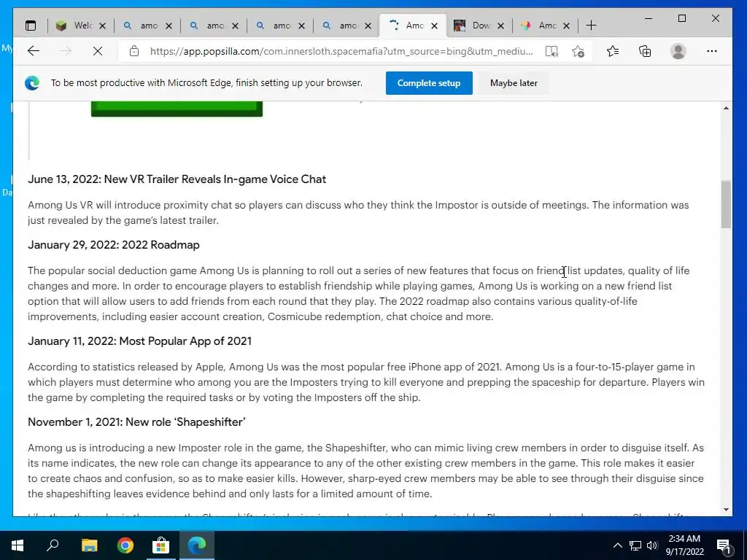This screenshot has width=747, height=560.
Task: Switch to the 'Dow' tab
Action: [x=479, y=26]
